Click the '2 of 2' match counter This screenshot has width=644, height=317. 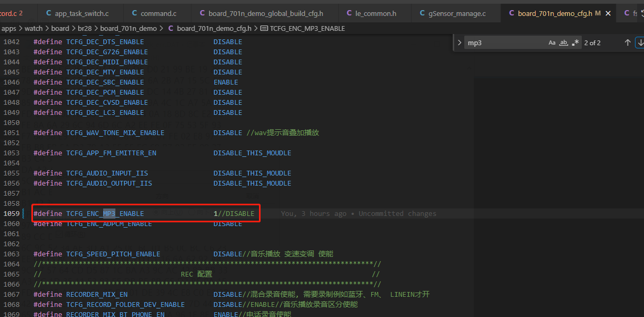pyautogui.click(x=592, y=43)
